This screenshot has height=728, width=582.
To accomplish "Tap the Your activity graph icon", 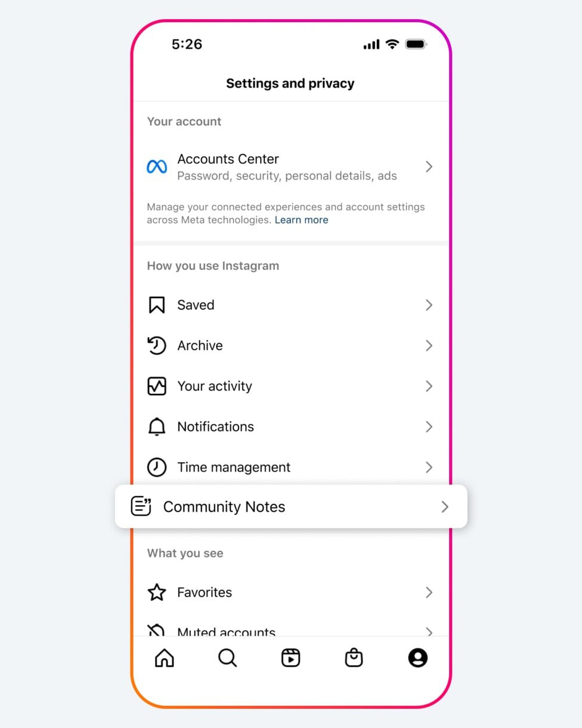I will [x=156, y=386].
